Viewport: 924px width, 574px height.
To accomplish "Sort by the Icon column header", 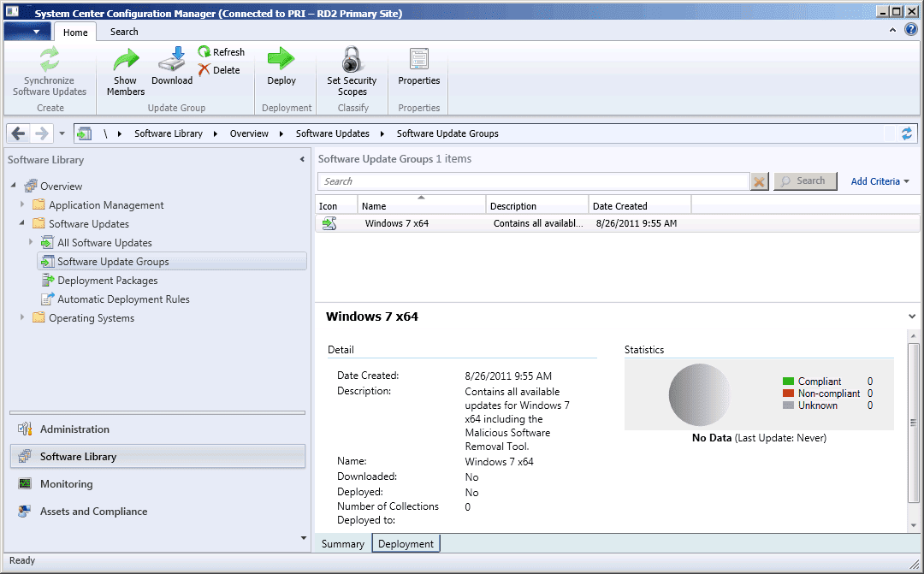I will tap(336, 205).
